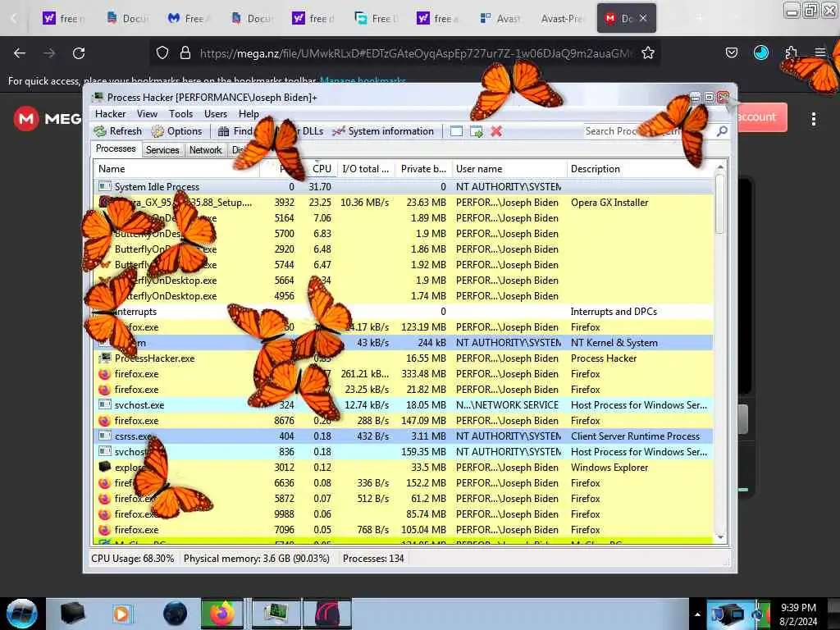
Task: Select firefox.exe with PID 7096
Action: pos(404,530)
